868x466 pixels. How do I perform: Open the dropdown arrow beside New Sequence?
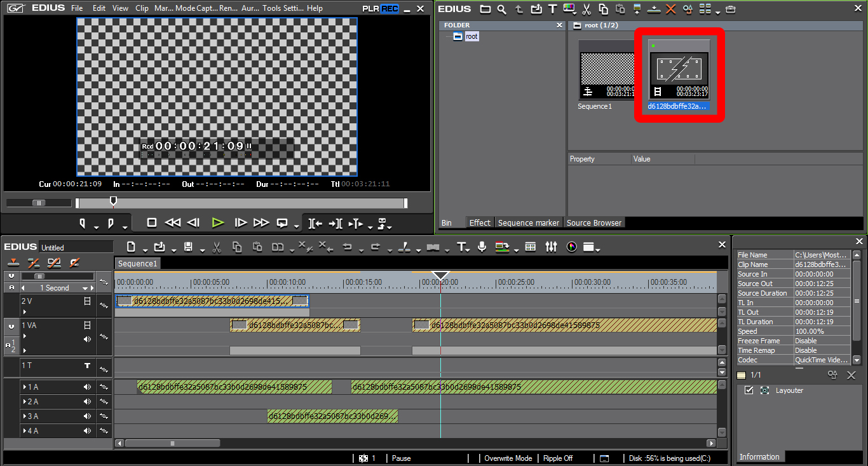tap(145, 249)
